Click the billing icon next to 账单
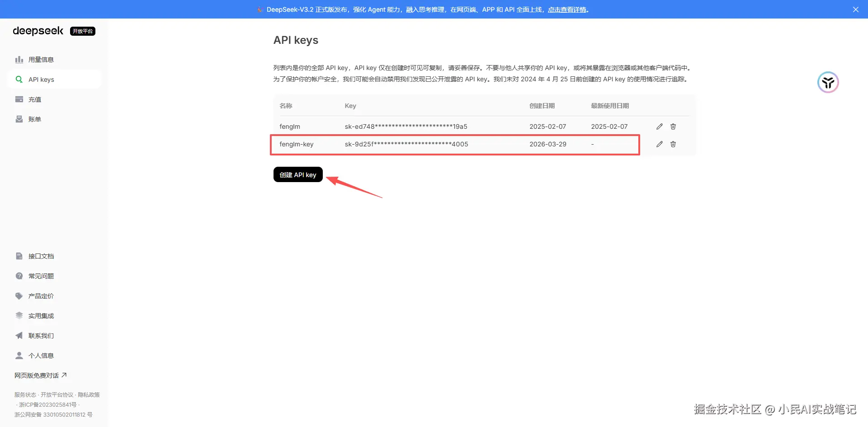 pos(19,119)
